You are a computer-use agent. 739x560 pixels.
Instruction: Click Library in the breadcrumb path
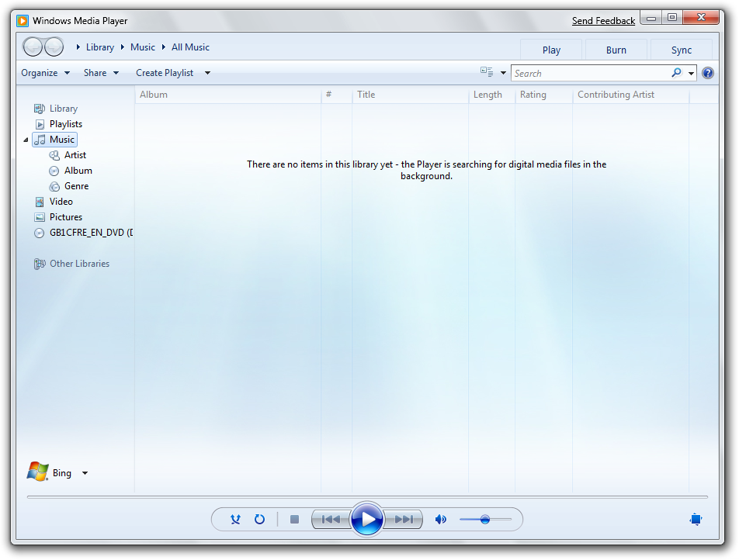tap(100, 47)
